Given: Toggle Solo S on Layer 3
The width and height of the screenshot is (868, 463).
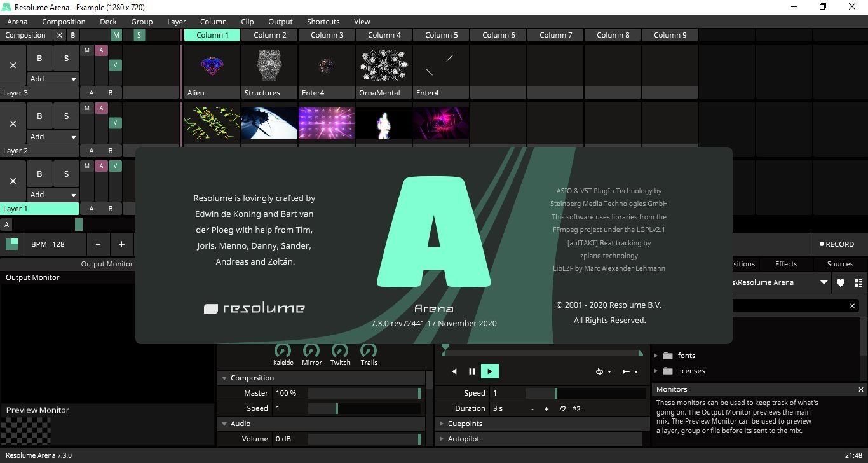Looking at the screenshot, I should tap(66, 58).
